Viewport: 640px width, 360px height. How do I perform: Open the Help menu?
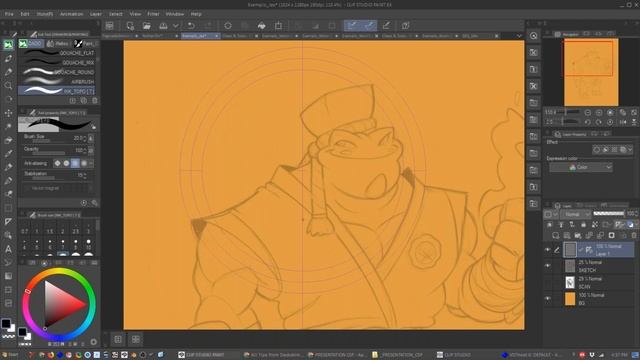196,14
